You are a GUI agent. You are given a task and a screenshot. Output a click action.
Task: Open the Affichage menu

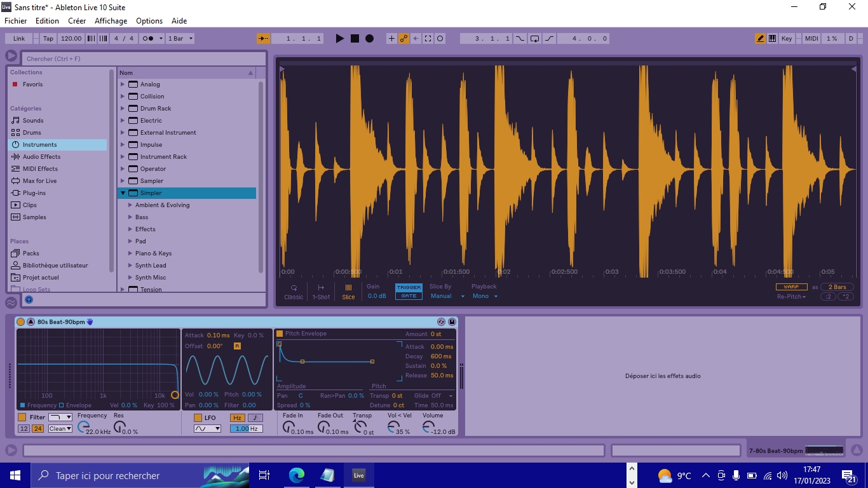point(111,21)
